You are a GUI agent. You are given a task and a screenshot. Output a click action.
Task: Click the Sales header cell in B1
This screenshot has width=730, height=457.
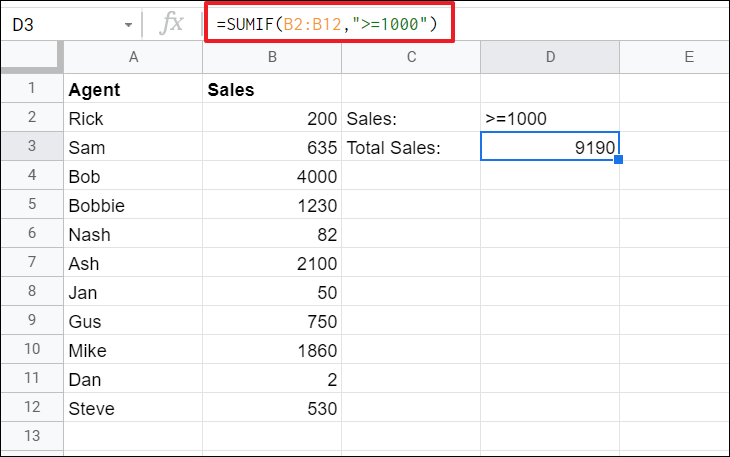(272, 89)
